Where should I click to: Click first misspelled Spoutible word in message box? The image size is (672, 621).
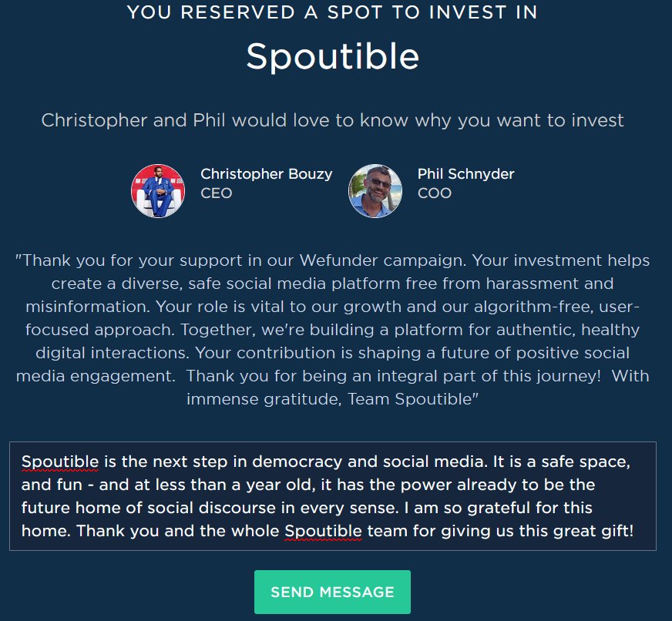[x=60, y=462]
